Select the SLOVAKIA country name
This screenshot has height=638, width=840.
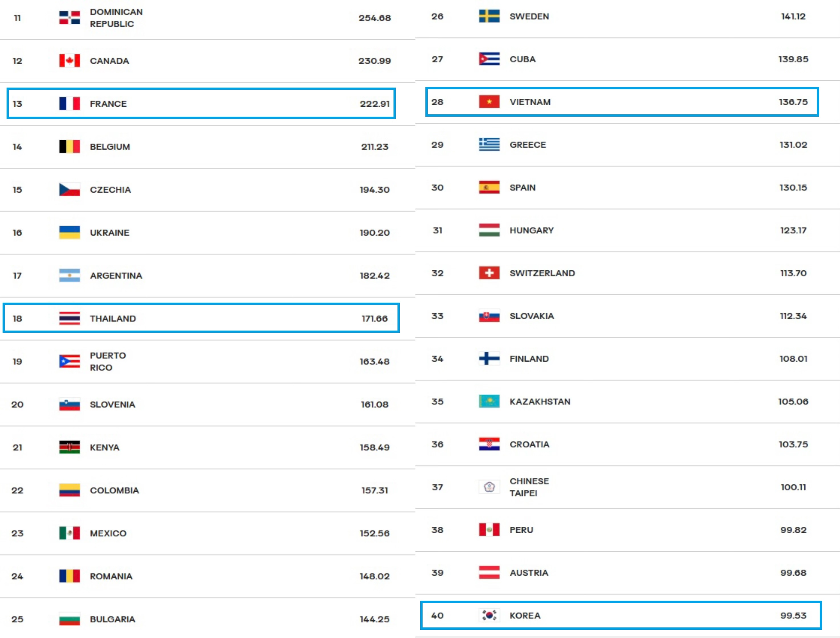click(x=532, y=316)
